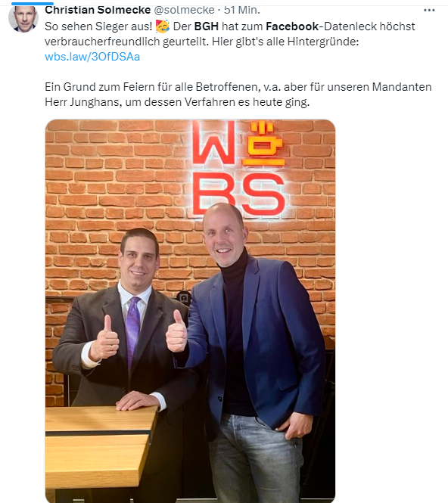Open the @solmecke handle
The width and height of the screenshot is (448, 503).
pos(184,10)
